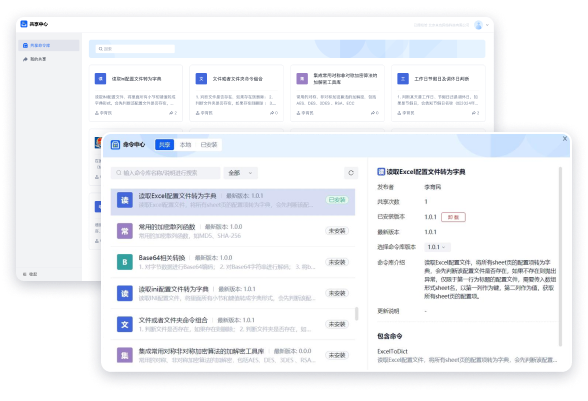Click B icon of Base64相关转换 row
The height and width of the screenshot is (401, 588).
pos(124,263)
